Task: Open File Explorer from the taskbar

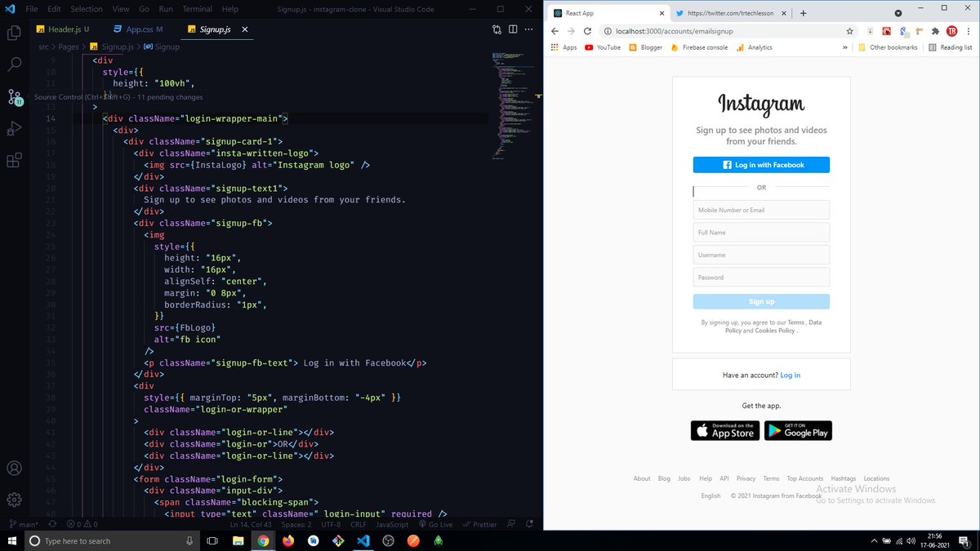Action: [x=237, y=540]
